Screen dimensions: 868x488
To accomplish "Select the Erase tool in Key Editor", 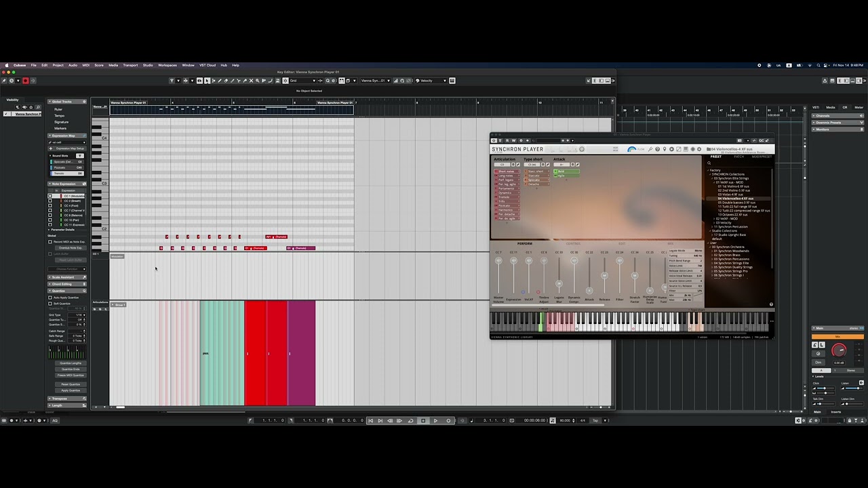I will [x=226, y=81].
